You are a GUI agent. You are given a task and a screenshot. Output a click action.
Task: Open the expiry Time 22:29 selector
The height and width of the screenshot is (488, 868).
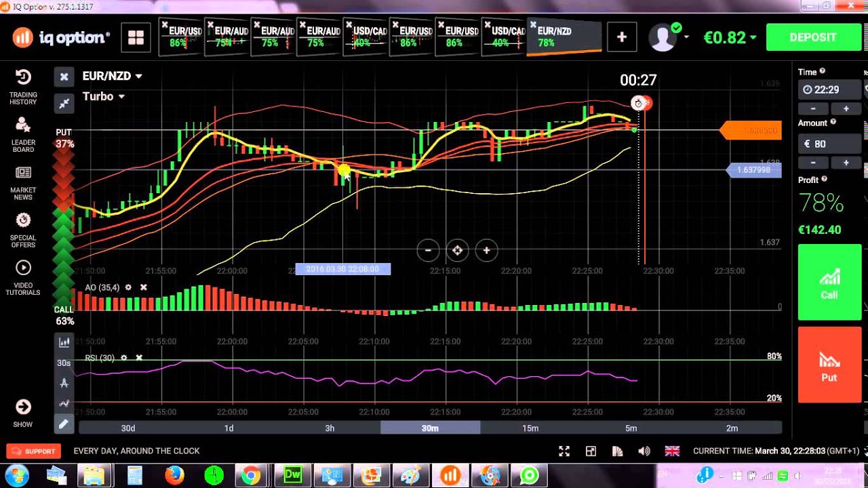830,89
